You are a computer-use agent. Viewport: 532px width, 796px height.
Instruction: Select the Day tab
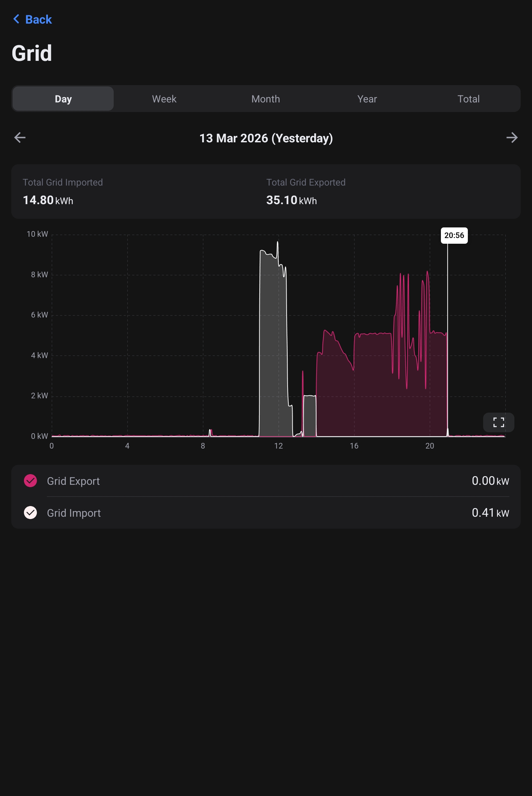coord(63,99)
